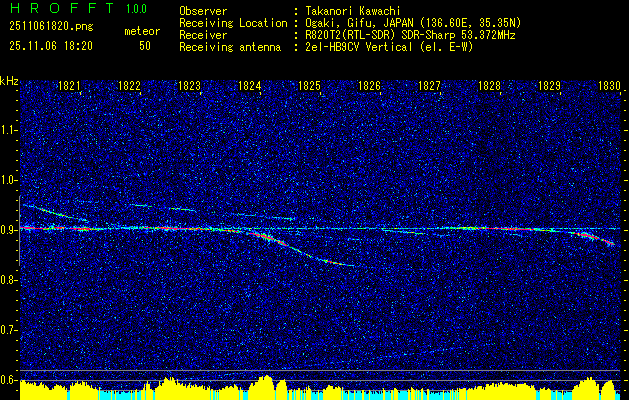Click the 1827 time marker
Image resolution: width=629 pixels, height=400 pixels.
click(429, 85)
